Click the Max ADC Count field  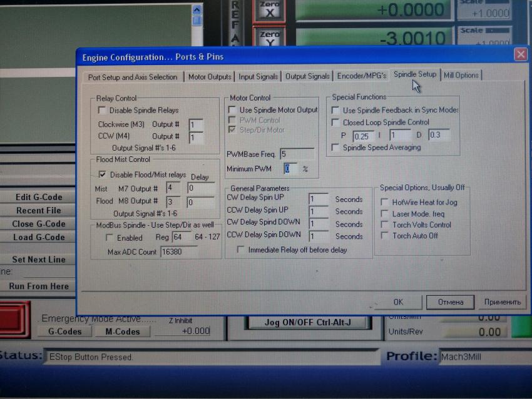click(178, 252)
